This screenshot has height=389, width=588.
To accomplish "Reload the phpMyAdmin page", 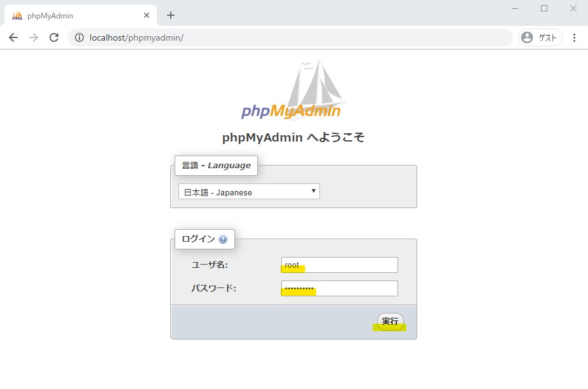I will coord(54,37).
